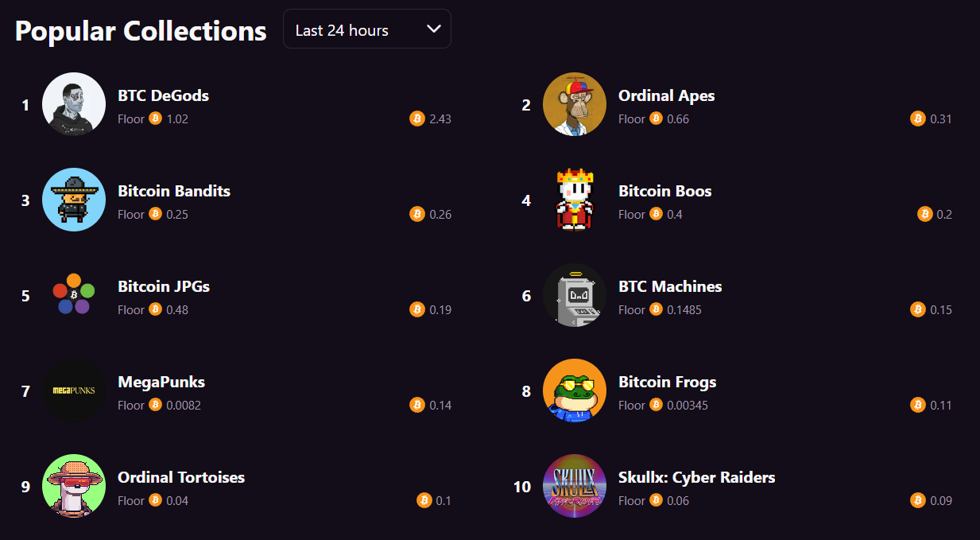Screen dimensions: 980x540
Task: Open the Last 24 hours dropdown
Action: click(x=367, y=29)
